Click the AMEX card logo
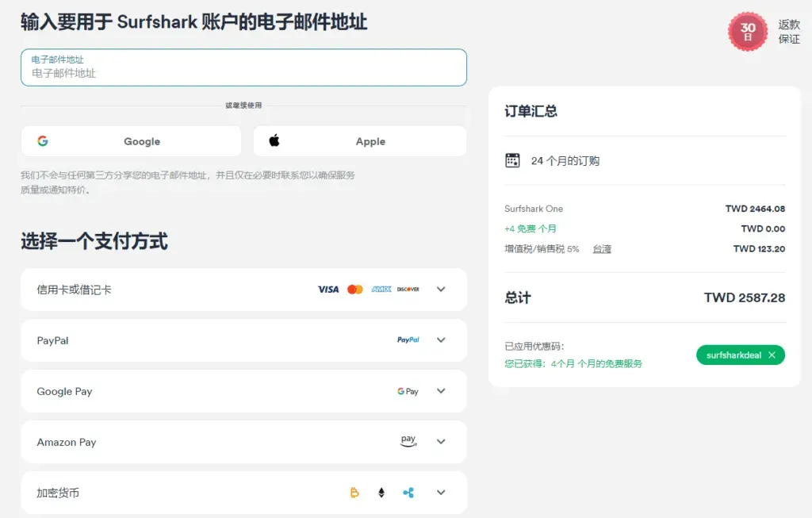 (x=381, y=289)
